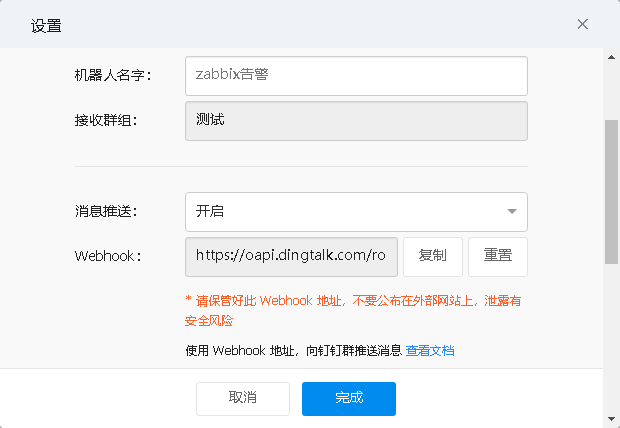Close the 设置 dialog with the X
The width and height of the screenshot is (620, 428).
[582, 24]
